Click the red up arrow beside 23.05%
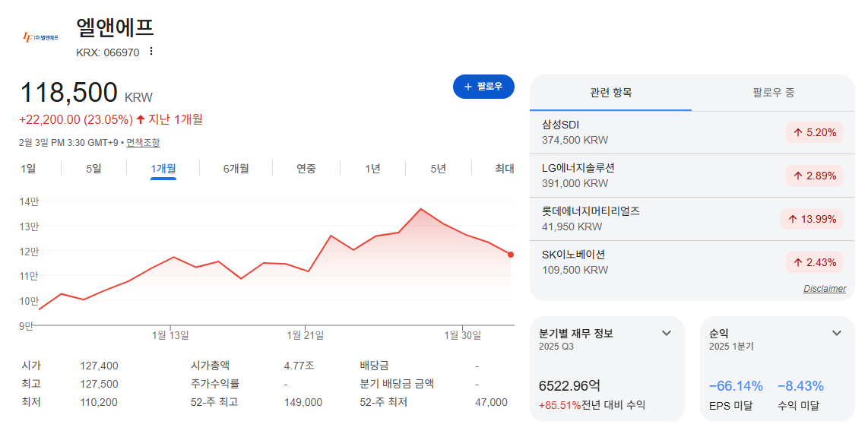The height and width of the screenshot is (434, 868). (x=141, y=119)
